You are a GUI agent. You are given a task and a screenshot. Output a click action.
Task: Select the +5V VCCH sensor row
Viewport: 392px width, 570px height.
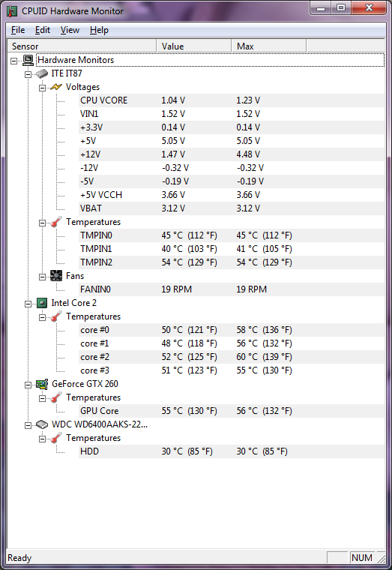pyautogui.click(x=232, y=195)
